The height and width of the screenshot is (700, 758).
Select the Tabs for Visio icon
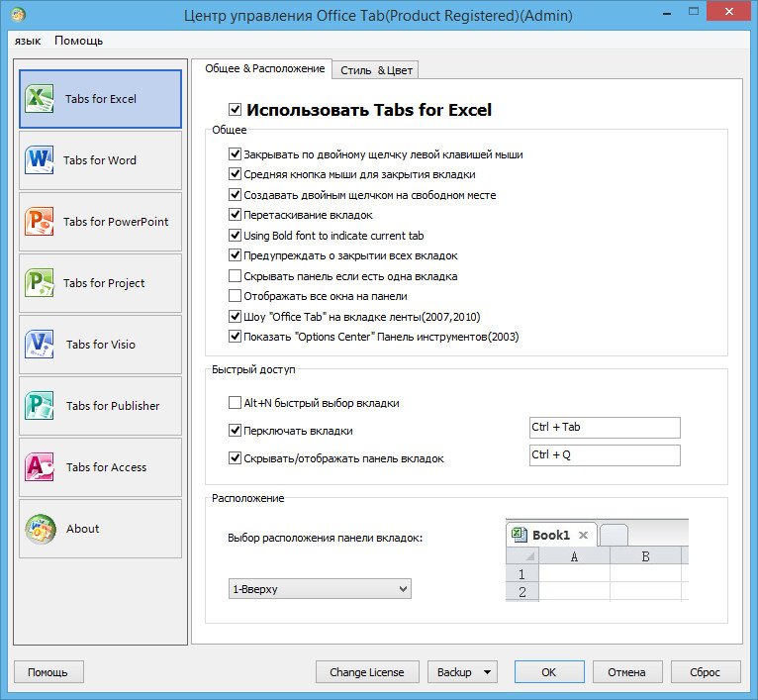(40, 345)
